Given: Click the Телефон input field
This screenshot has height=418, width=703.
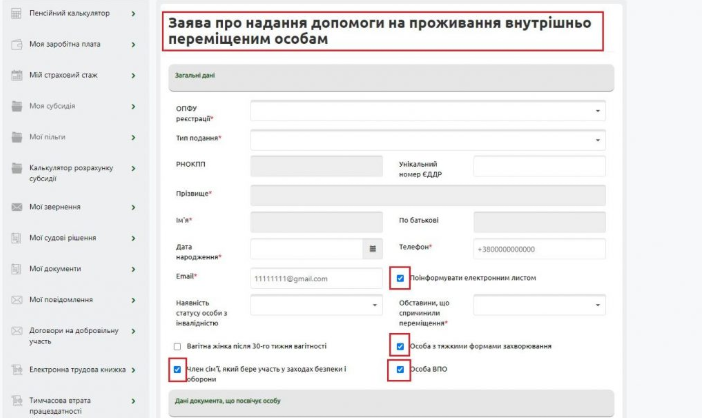Looking at the screenshot, I should pyautogui.click(x=539, y=248).
